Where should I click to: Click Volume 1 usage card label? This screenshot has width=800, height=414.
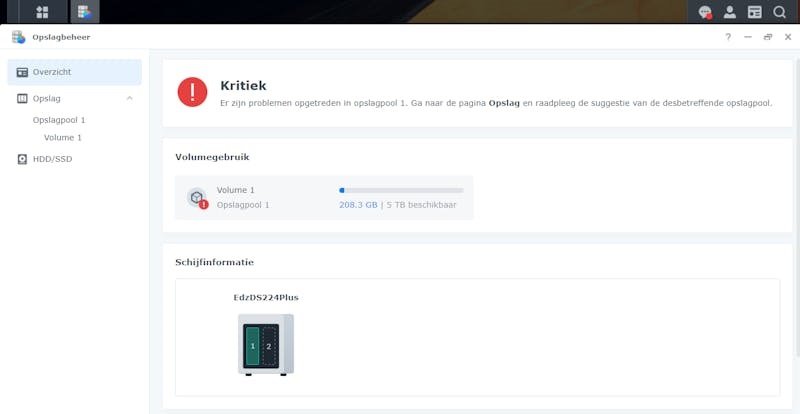[236, 190]
